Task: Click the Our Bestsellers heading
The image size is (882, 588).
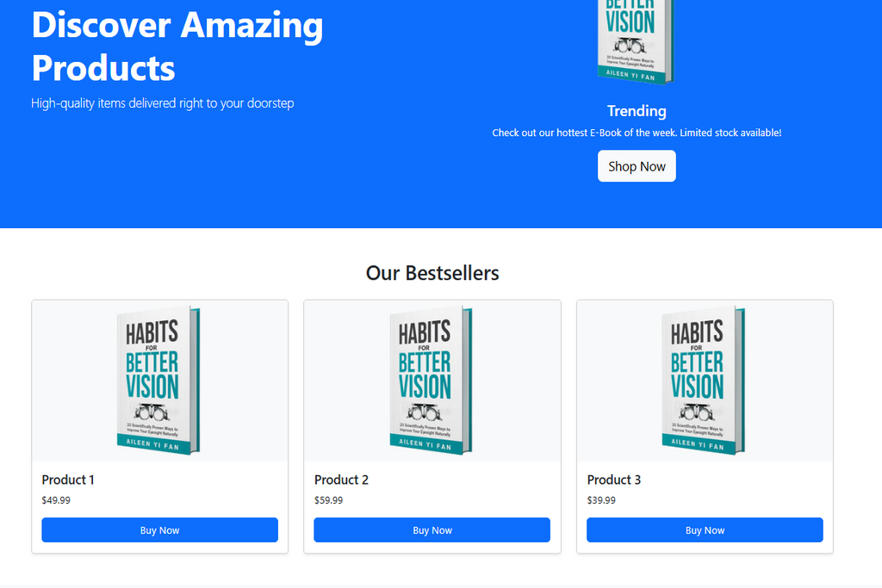Action: [x=432, y=273]
